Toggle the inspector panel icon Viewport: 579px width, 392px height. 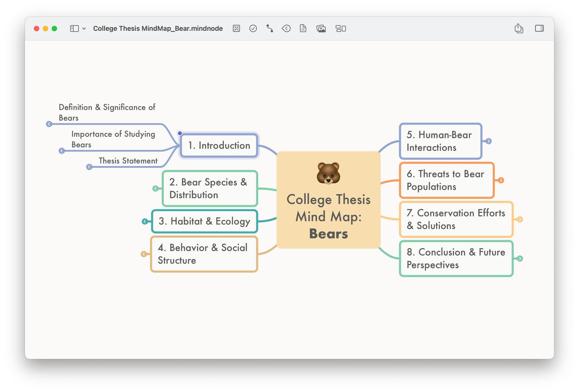pyautogui.click(x=539, y=28)
